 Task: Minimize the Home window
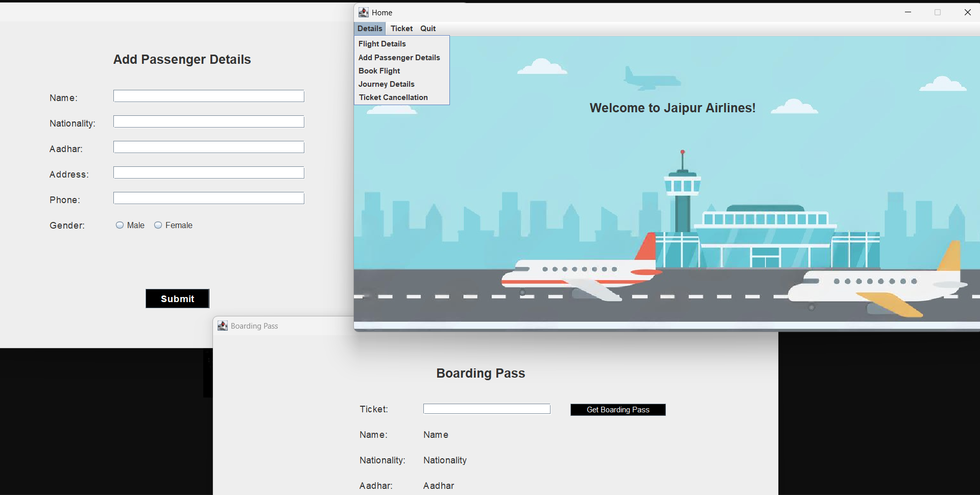point(907,12)
